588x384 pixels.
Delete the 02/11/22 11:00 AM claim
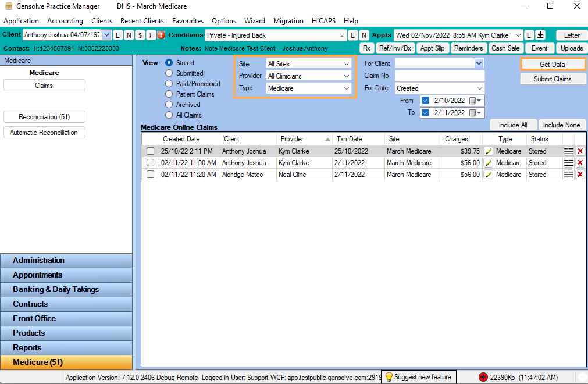point(580,163)
